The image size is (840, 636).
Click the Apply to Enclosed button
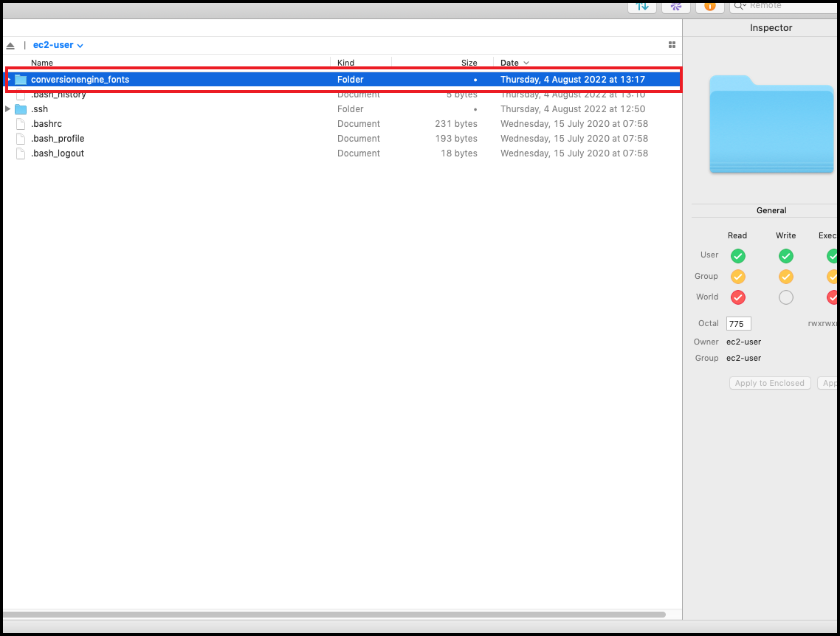coord(770,384)
